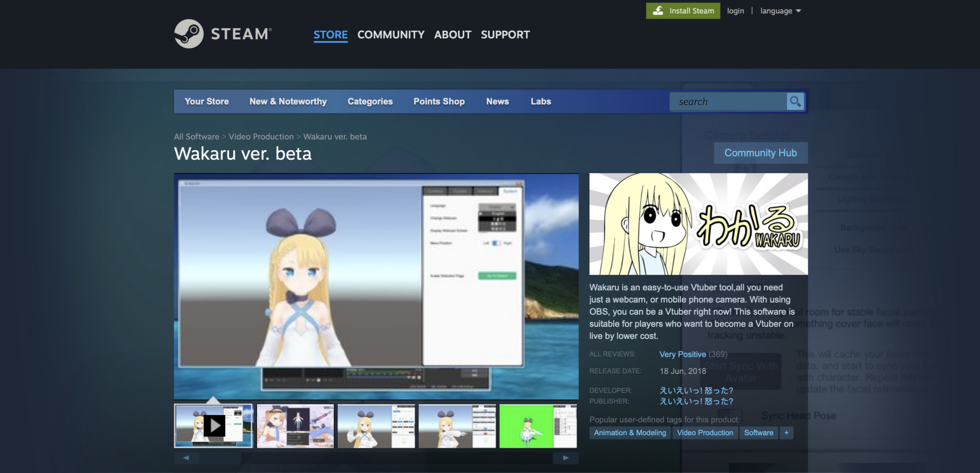980x473 pixels.
Task: Play the trailer via the play icon
Action: pyautogui.click(x=214, y=426)
